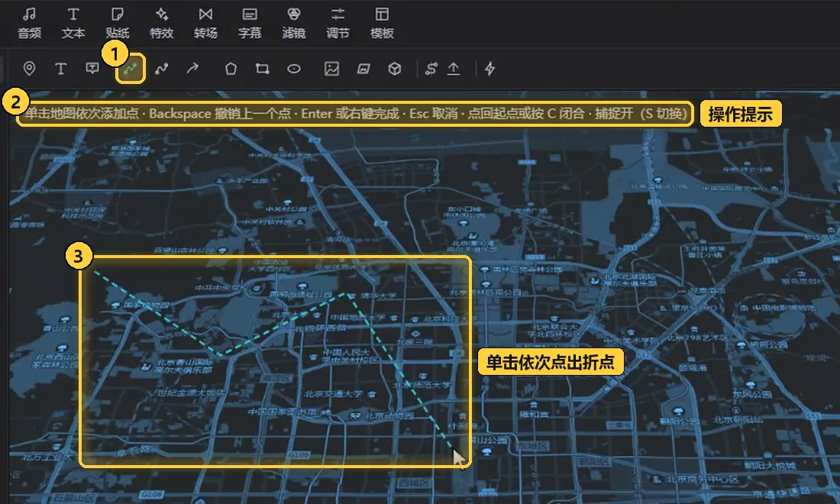Select the polygon shape tool
This screenshot has height=504, width=840.
point(231,69)
